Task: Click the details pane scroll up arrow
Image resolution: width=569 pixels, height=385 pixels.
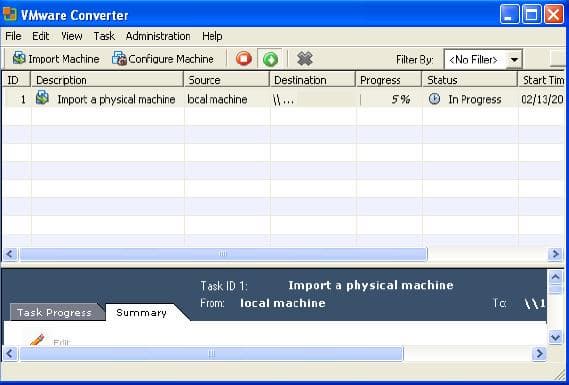Action: (556, 277)
